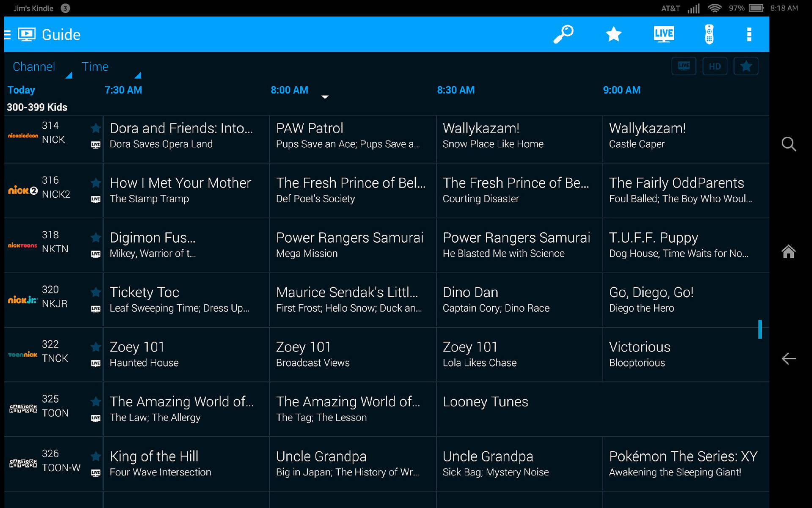Click the blue vertical scroll indicator
The image size is (812, 508).
pos(760,329)
